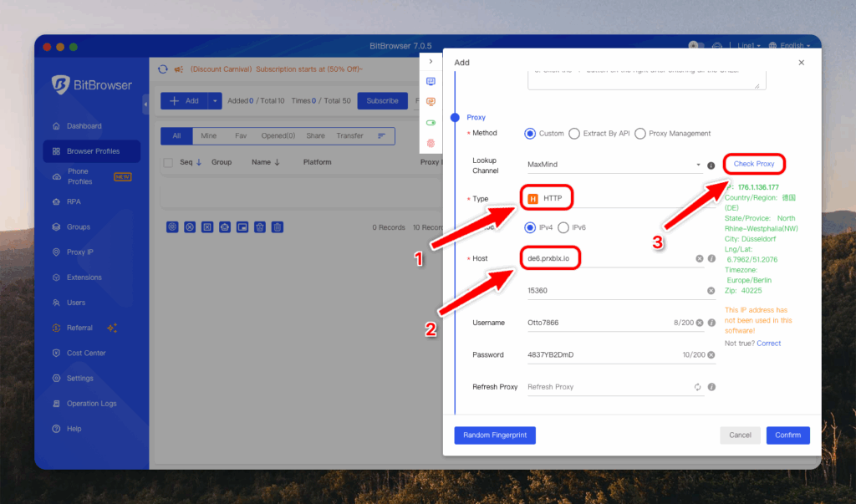The width and height of the screenshot is (856, 504).
Task: Open the Line1 dropdown in title bar
Action: (748, 45)
